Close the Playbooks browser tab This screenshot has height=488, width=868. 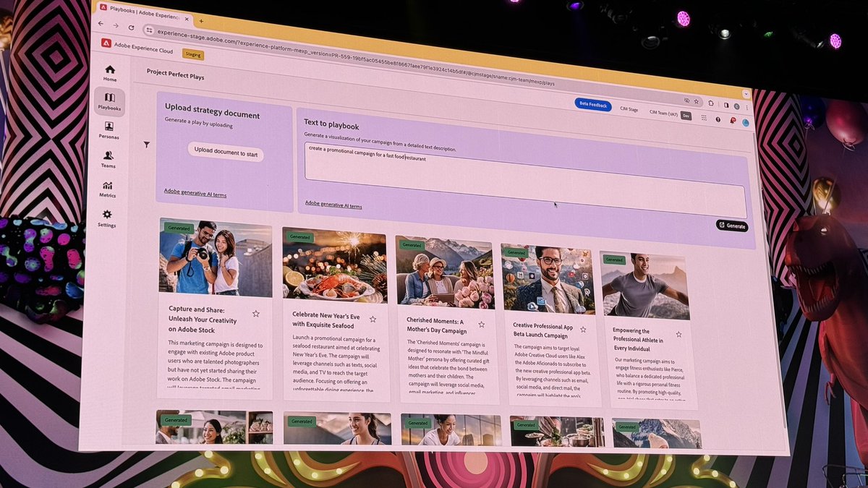coord(185,18)
